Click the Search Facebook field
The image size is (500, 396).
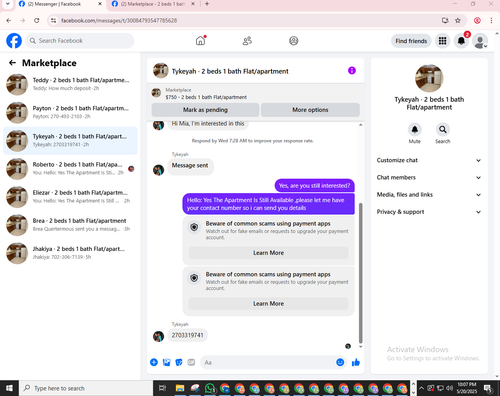pyautogui.click(x=80, y=41)
